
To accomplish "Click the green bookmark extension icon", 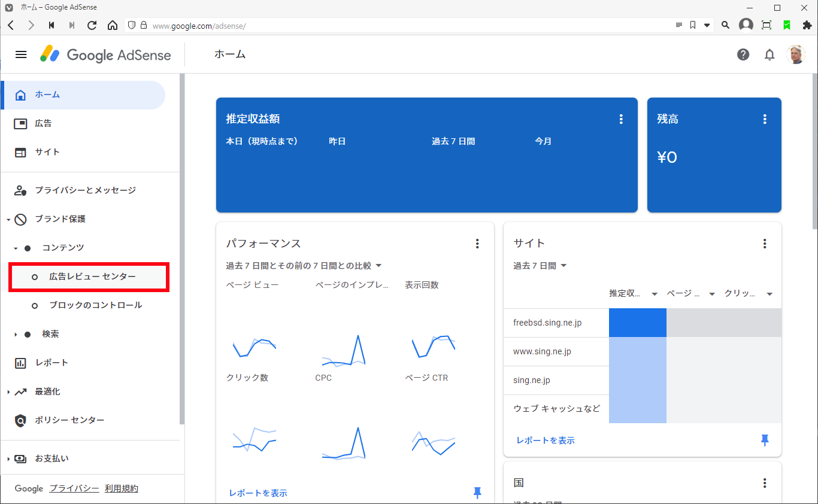I will 787,25.
